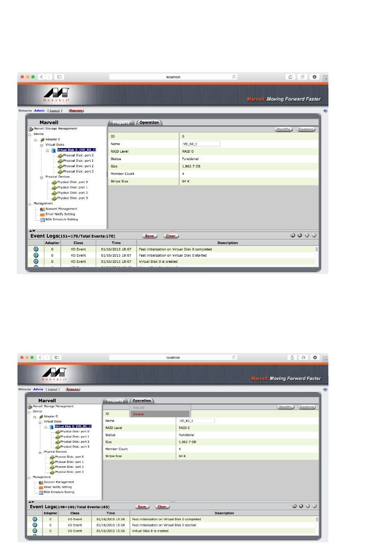Collapse the Adapter 0 tree node in the top window
Screen dimensions: 392x559
36,139
